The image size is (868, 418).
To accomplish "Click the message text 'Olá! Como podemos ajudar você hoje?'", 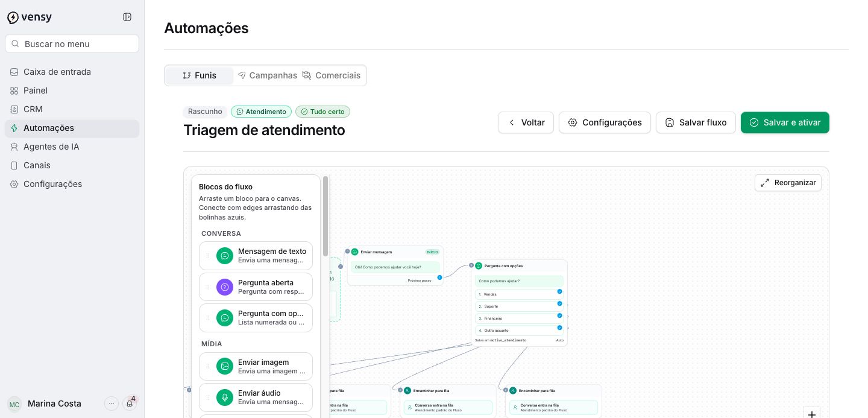I will click(x=388, y=267).
